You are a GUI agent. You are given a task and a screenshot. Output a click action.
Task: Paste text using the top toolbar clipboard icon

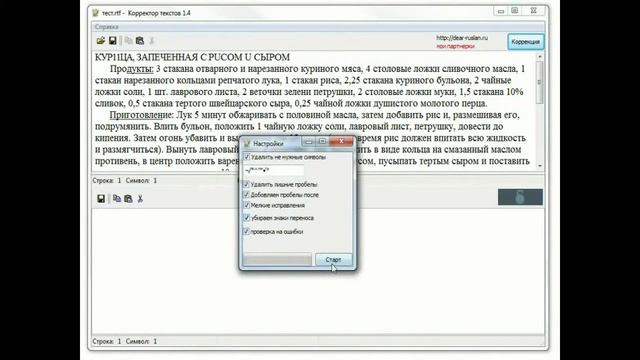point(140,40)
